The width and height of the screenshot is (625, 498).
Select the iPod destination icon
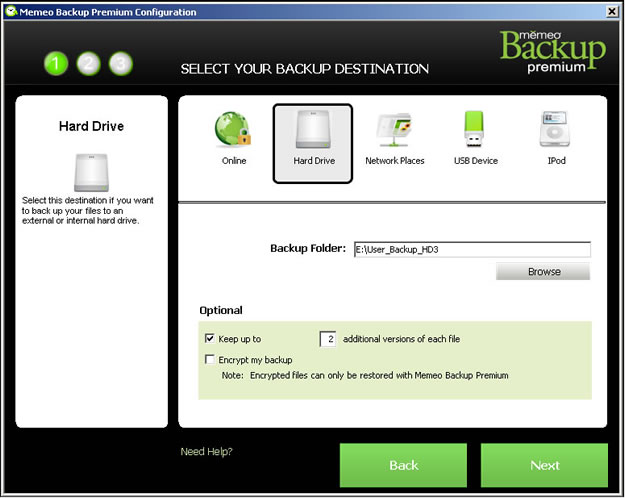click(556, 132)
